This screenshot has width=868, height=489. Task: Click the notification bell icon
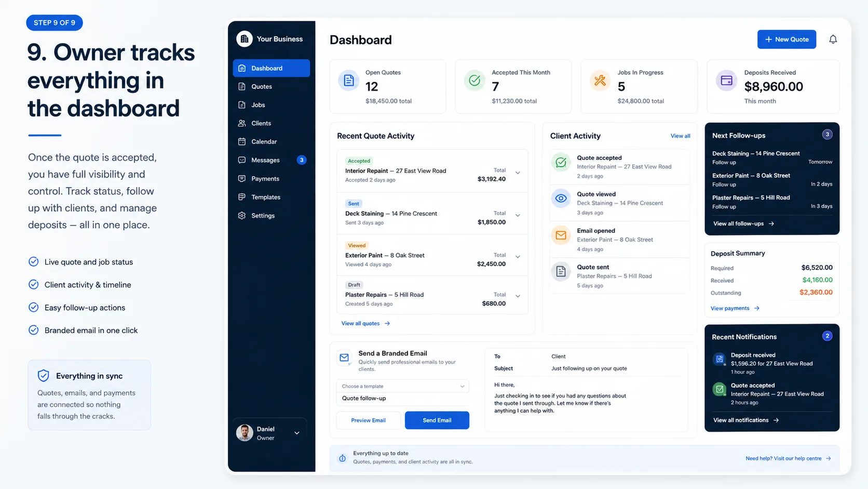click(x=833, y=39)
